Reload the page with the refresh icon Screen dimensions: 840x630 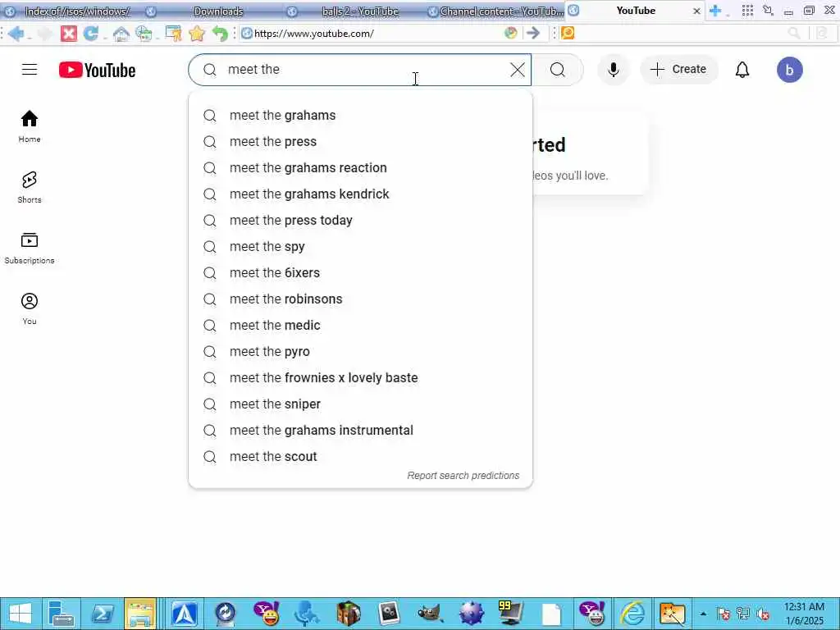[x=90, y=34]
